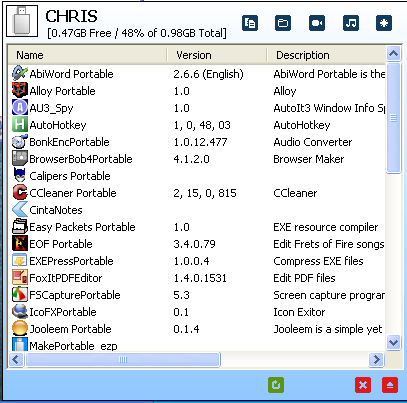
Task: Select AbiWord Portable in the list
Action: pos(197,74)
